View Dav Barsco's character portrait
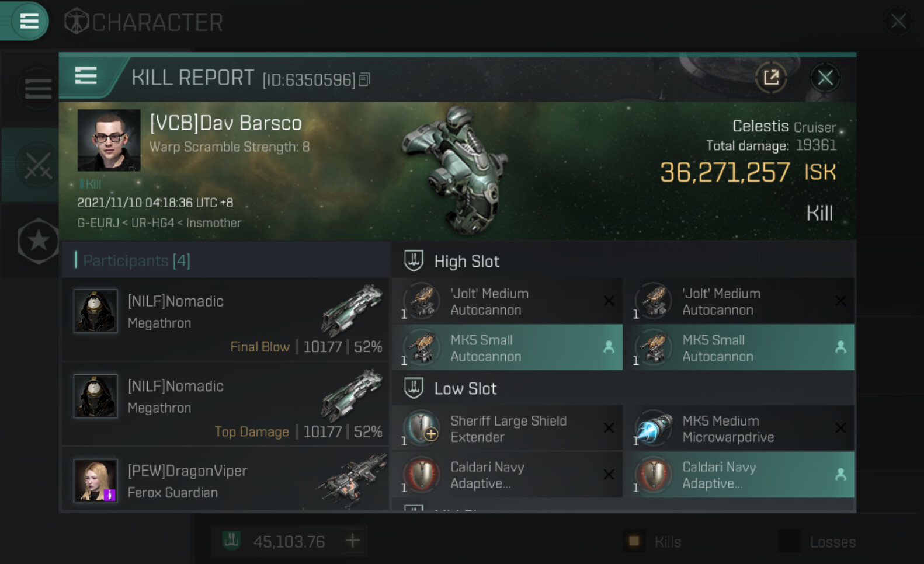 click(x=109, y=140)
